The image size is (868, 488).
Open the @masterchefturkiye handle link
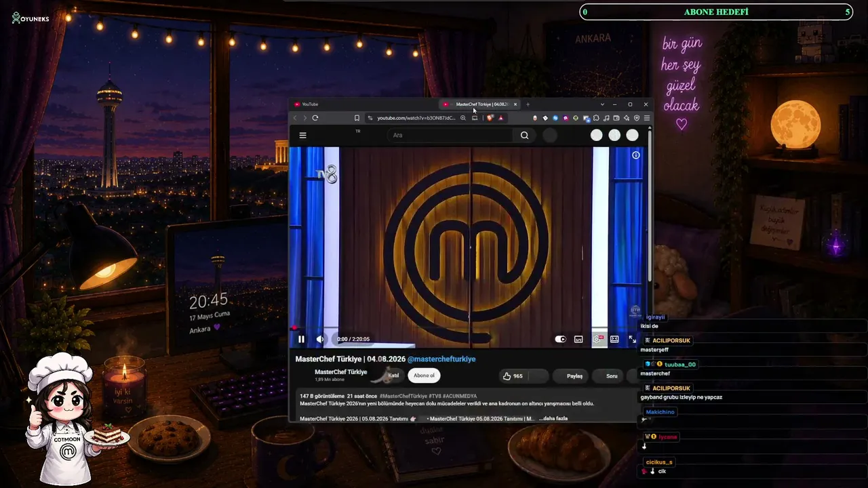[x=441, y=359]
